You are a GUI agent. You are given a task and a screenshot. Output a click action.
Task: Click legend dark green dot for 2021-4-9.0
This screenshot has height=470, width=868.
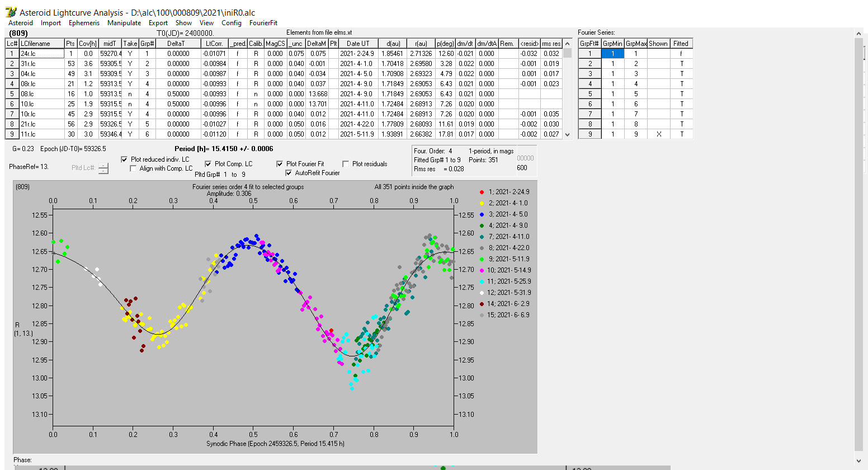[x=482, y=225]
